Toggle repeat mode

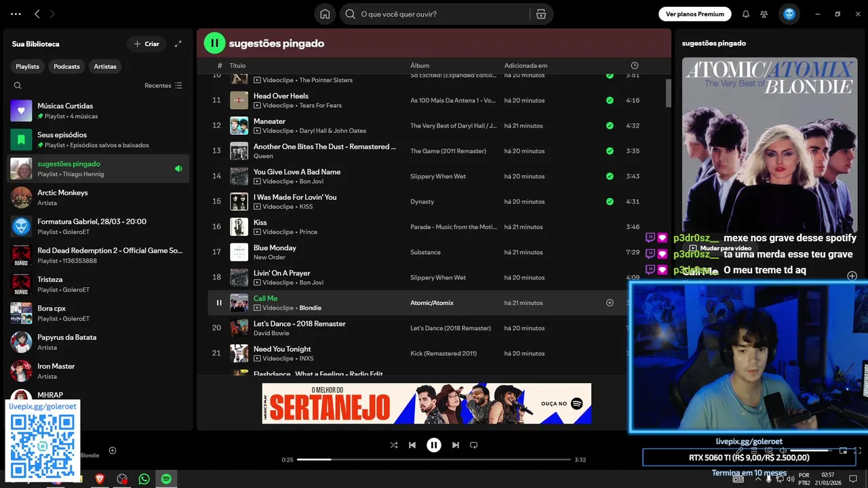point(474,445)
